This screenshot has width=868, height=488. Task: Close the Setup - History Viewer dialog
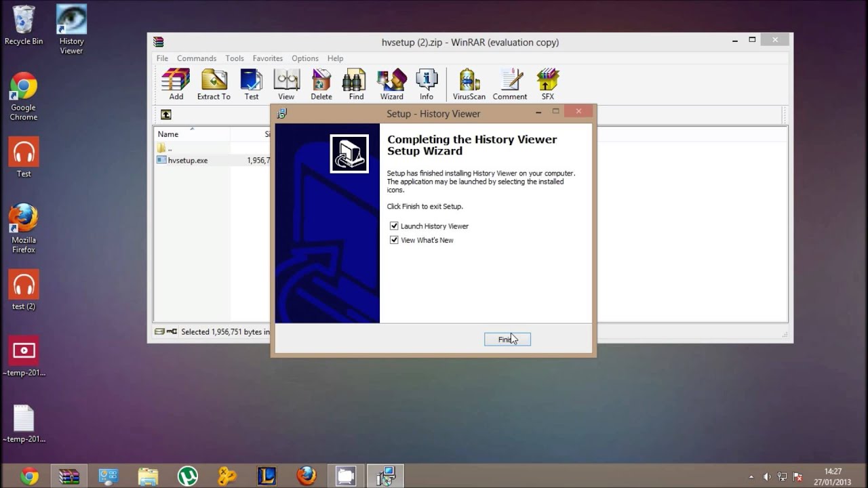click(x=578, y=111)
